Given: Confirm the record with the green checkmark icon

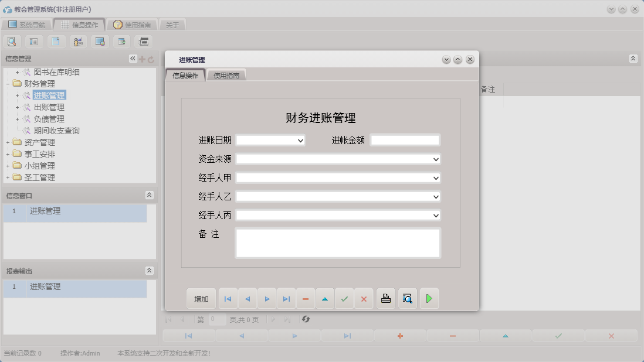Looking at the screenshot, I should pos(345,298).
